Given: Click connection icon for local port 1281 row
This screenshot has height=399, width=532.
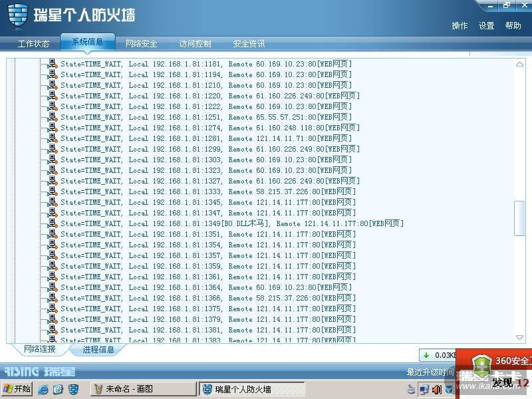Looking at the screenshot, I should [x=53, y=138].
